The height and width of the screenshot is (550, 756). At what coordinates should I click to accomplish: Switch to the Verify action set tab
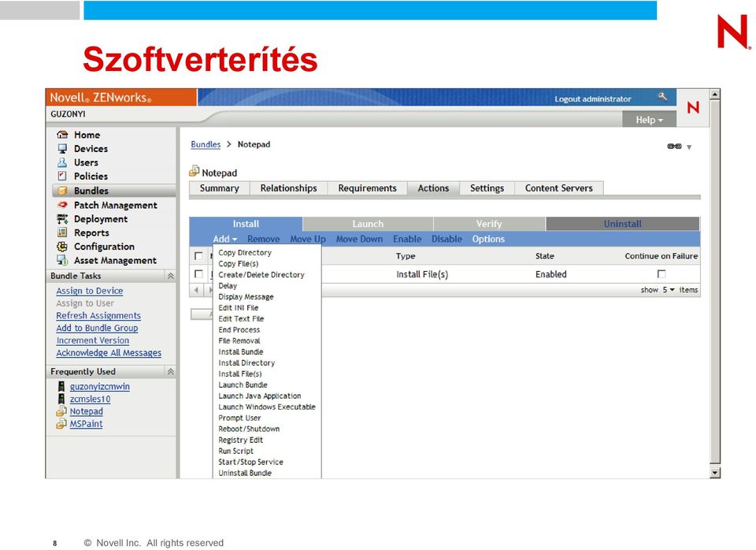[x=489, y=224]
